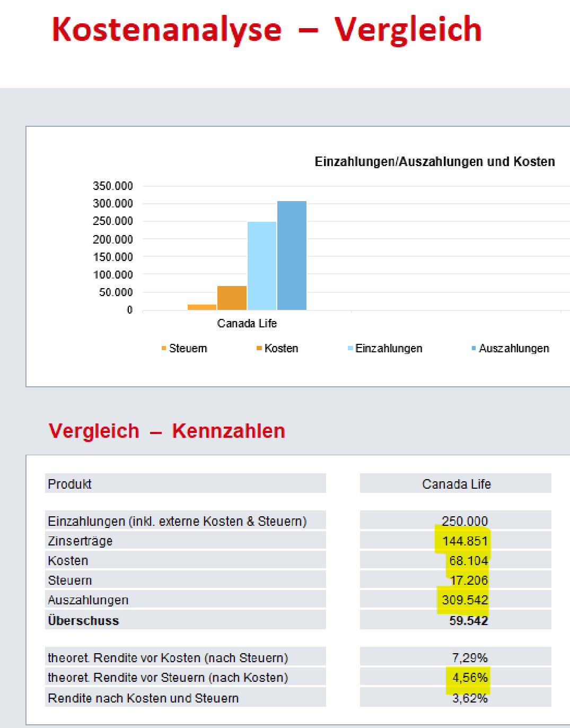Click the Auszahlungen legend color marker

tap(473, 348)
